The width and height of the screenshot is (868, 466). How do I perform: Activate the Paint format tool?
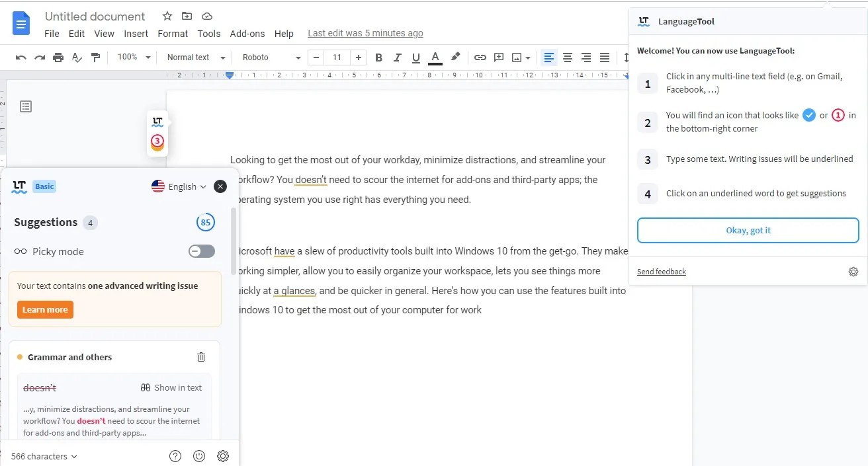(95, 57)
